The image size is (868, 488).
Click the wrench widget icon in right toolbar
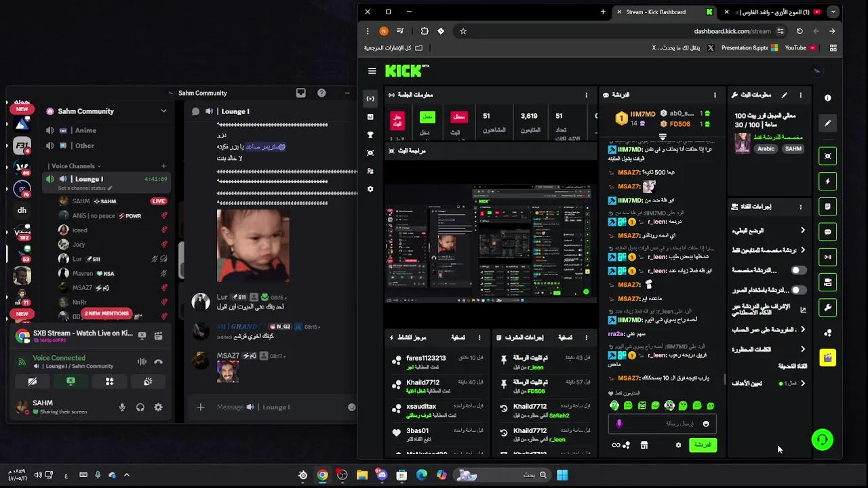point(827,308)
